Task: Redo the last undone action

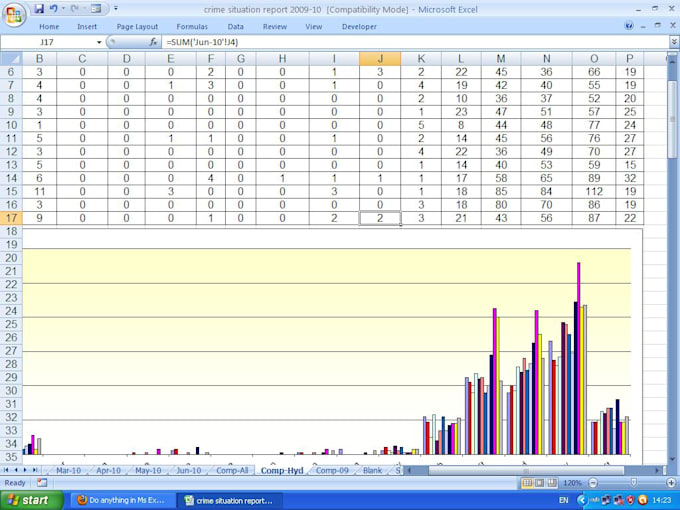Action: tap(74, 8)
